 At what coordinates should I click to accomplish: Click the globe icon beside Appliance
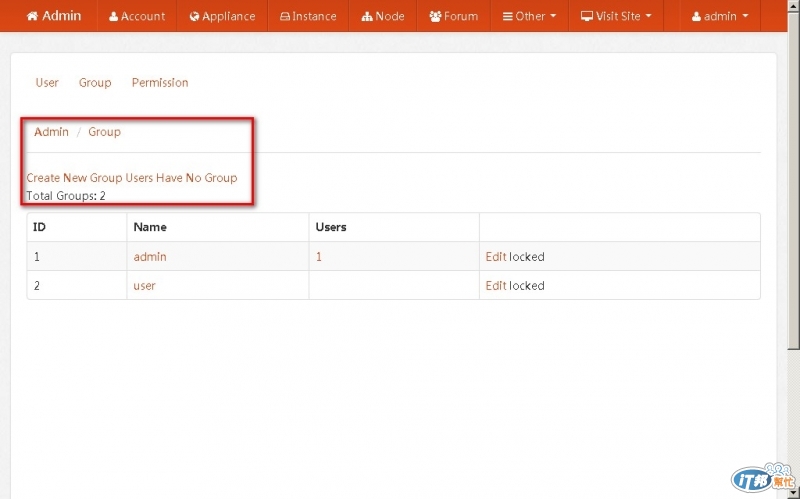coord(194,16)
